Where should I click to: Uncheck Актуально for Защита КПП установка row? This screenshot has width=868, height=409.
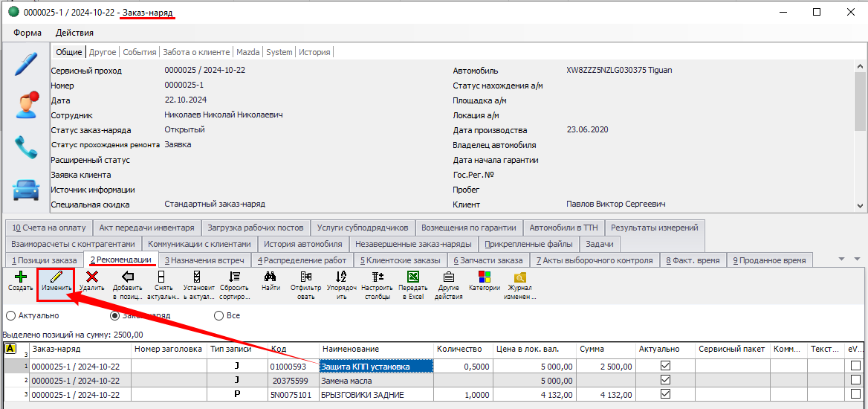(x=665, y=366)
